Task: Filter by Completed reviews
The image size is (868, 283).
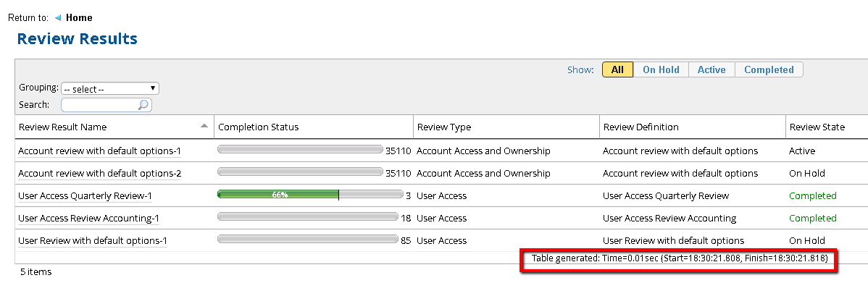Action: click(x=769, y=69)
